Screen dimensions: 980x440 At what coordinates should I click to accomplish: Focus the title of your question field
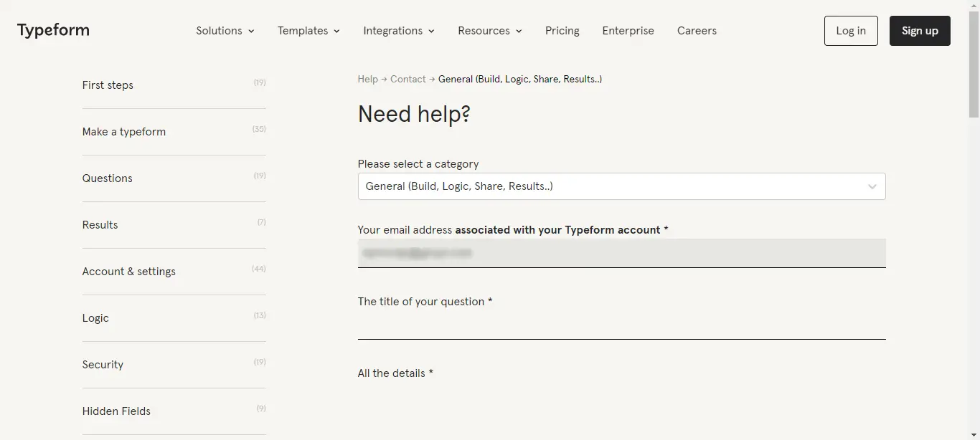pos(621,325)
